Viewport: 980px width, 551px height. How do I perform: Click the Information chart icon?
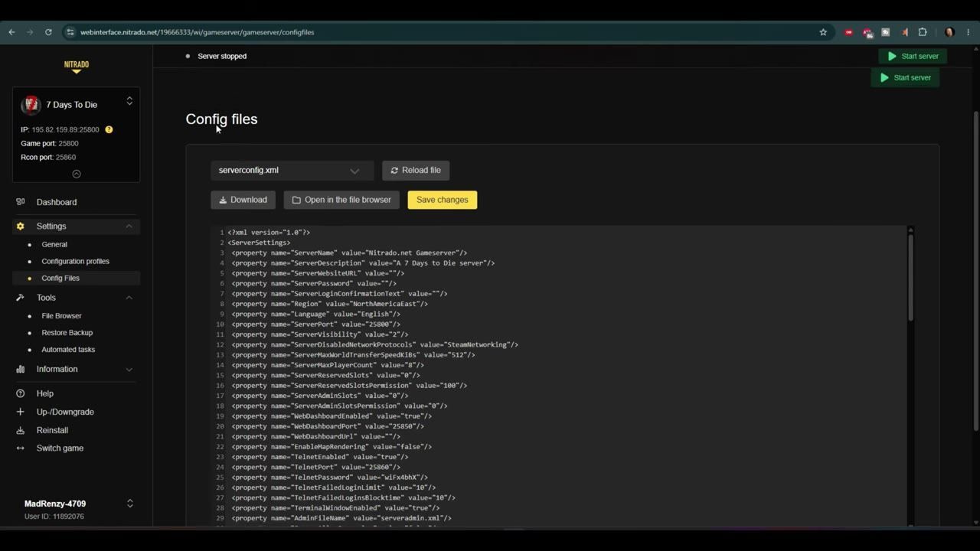21,369
